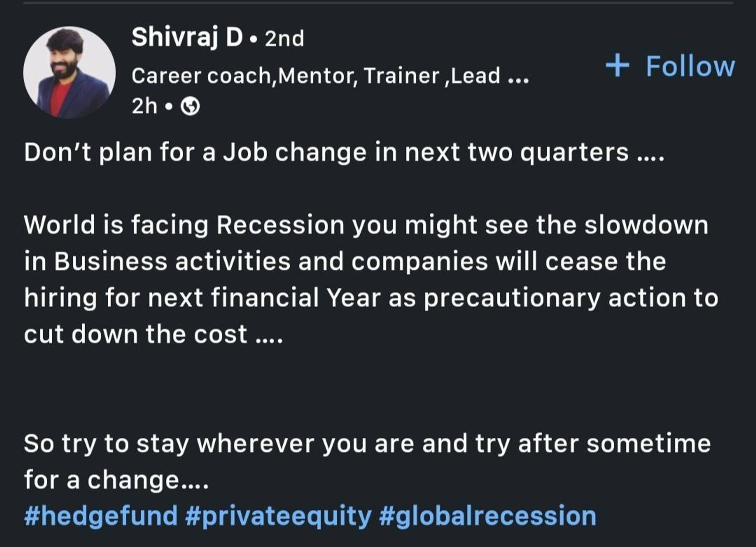Click the 2nd degree connection label

[x=284, y=38]
